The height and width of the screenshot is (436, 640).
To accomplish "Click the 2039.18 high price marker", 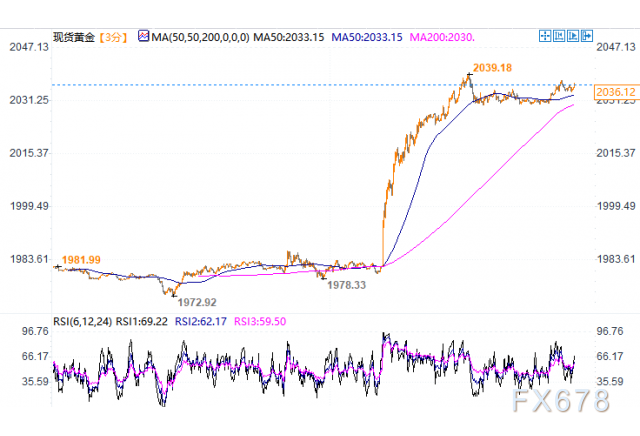I will point(492,68).
